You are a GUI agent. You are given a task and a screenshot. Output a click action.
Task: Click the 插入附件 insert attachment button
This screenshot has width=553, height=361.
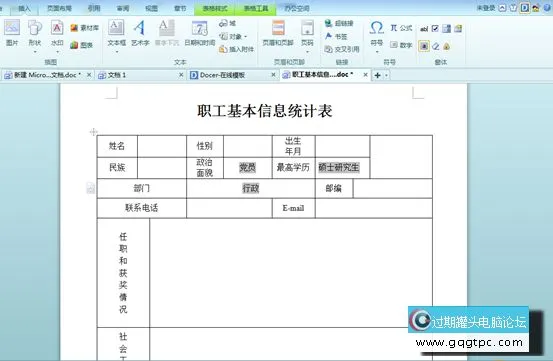[236, 49]
